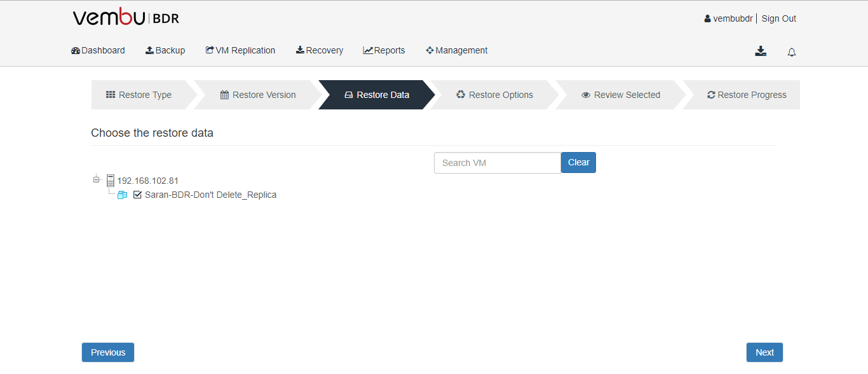Select the Restore Data step
Image resolution: width=868 pixels, height=374 pixels.
[377, 95]
